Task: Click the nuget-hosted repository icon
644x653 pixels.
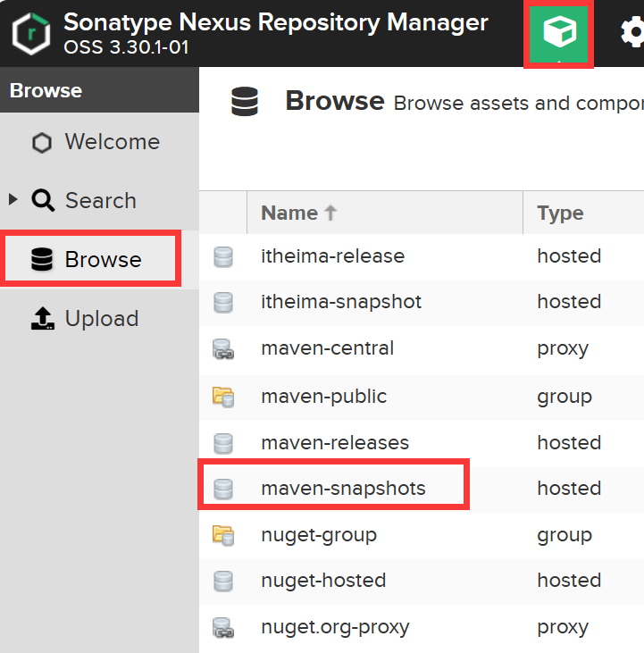Action: pos(223,582)
